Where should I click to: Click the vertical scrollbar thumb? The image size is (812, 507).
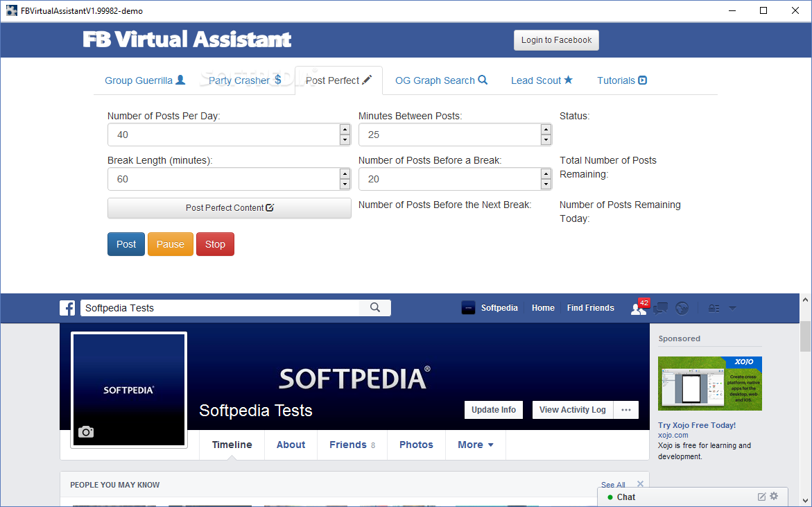coord(805,336)
